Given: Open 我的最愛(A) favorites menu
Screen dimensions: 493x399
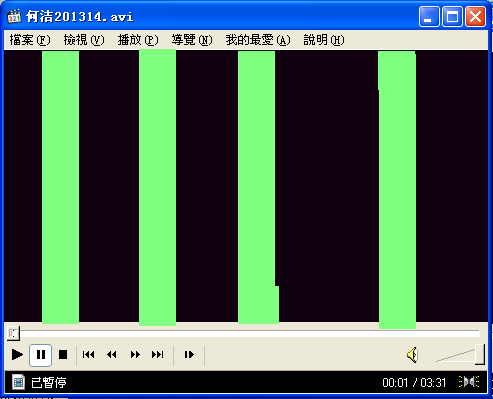Looking at the screenshot, I should [258, 40].
